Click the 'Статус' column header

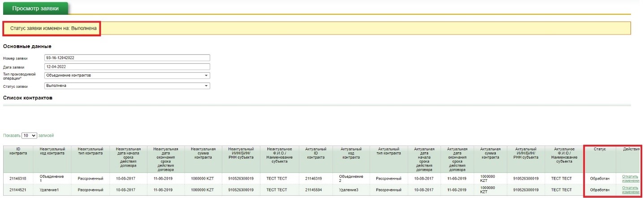tap(599, 149)
